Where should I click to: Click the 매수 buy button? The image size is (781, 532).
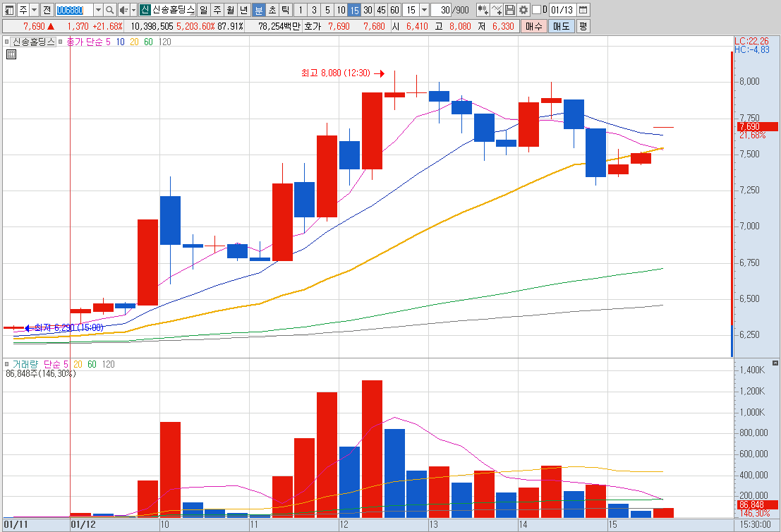pos(534,26)
